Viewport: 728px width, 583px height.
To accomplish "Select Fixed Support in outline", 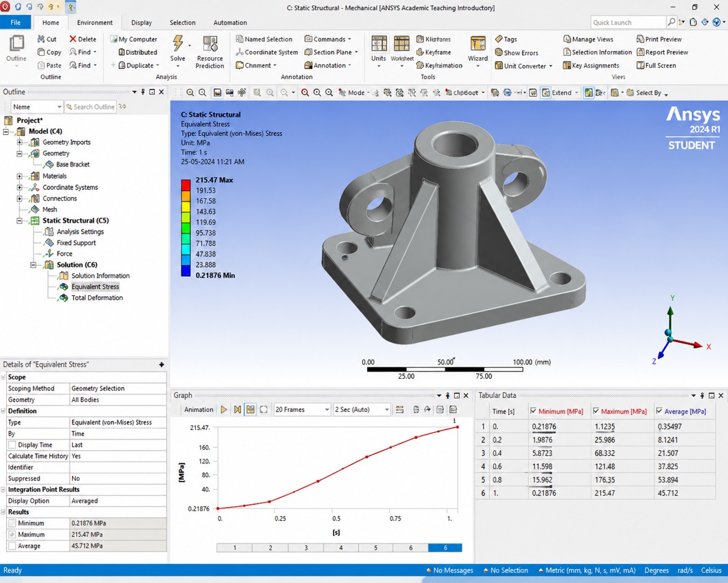I will [x=76, y=243].
